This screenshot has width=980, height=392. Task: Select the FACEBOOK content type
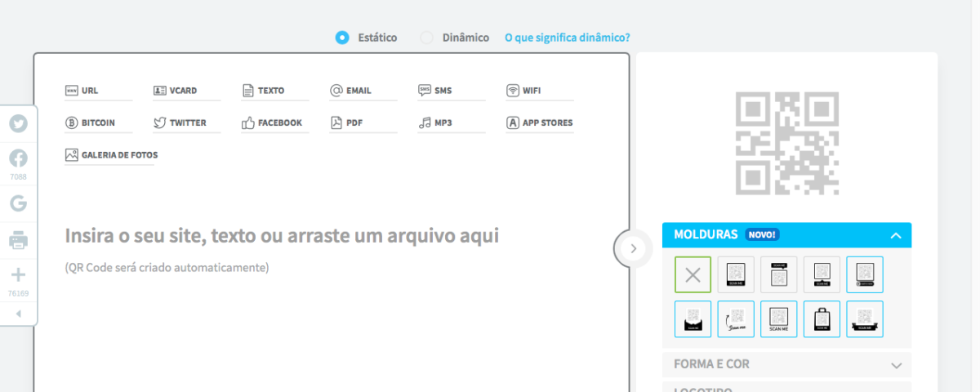coord(274,122)
